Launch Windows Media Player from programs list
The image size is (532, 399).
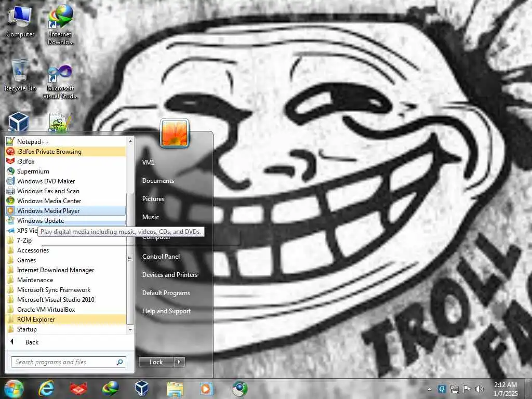(65, 211)
